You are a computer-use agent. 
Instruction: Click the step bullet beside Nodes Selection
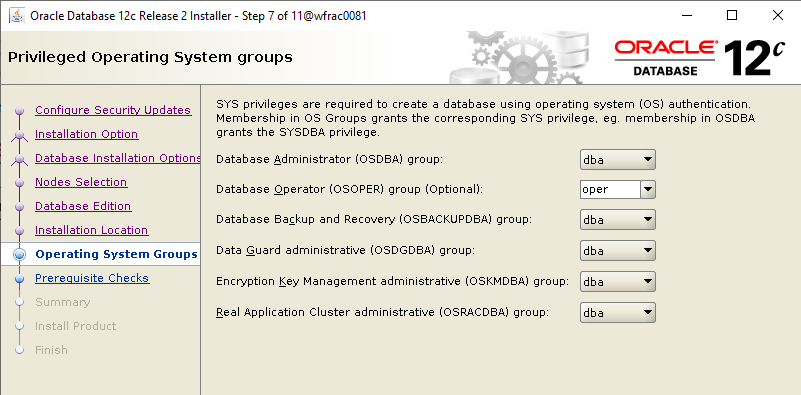(20, 182)
